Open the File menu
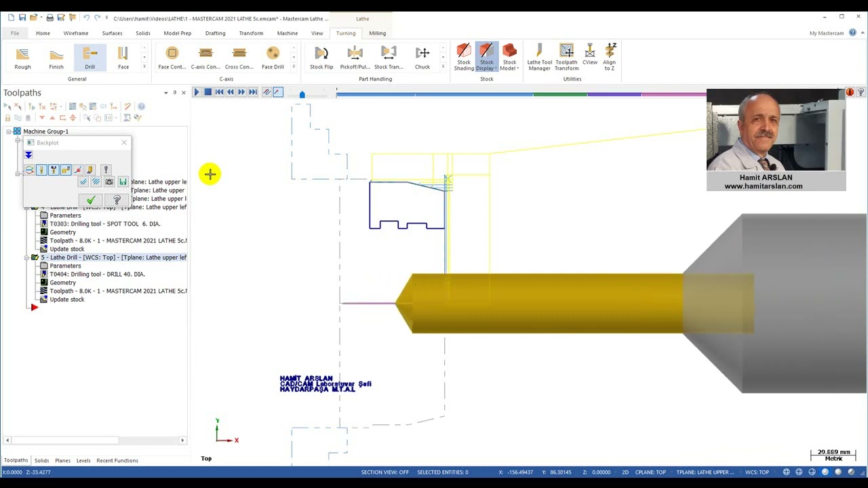868x488 pixels. pos(15,33)
